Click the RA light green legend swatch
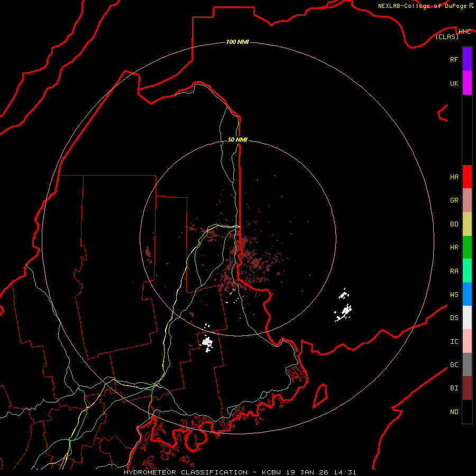 coord(467,271)
